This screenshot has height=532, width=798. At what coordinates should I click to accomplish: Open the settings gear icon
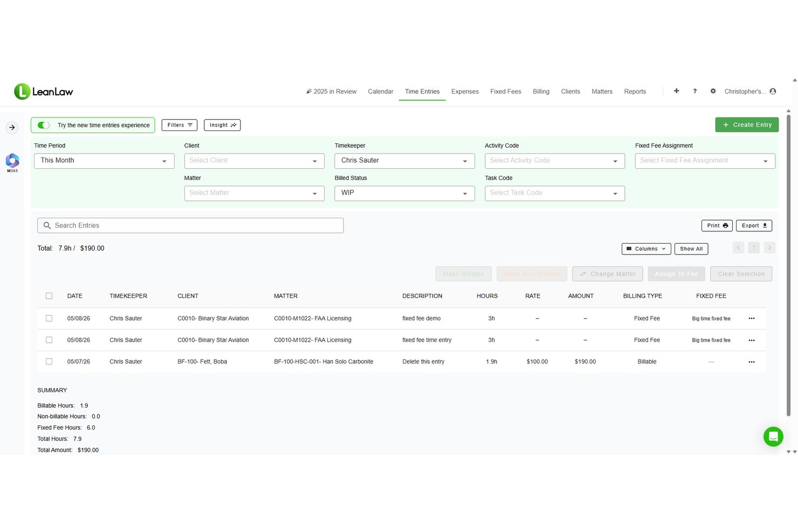click(x=713, y=91)
